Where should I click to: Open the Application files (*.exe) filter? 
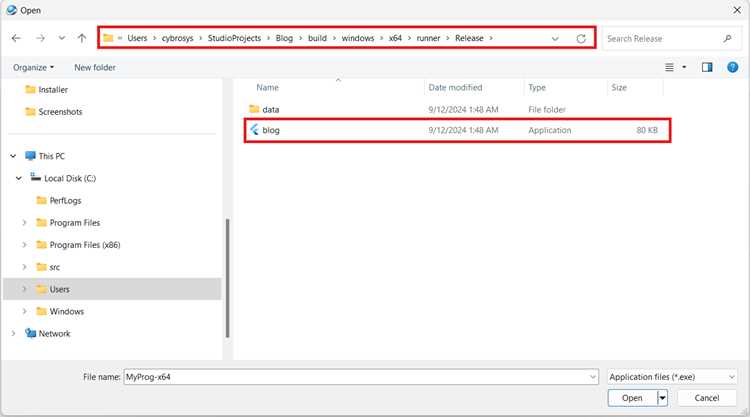pos(672,377)
